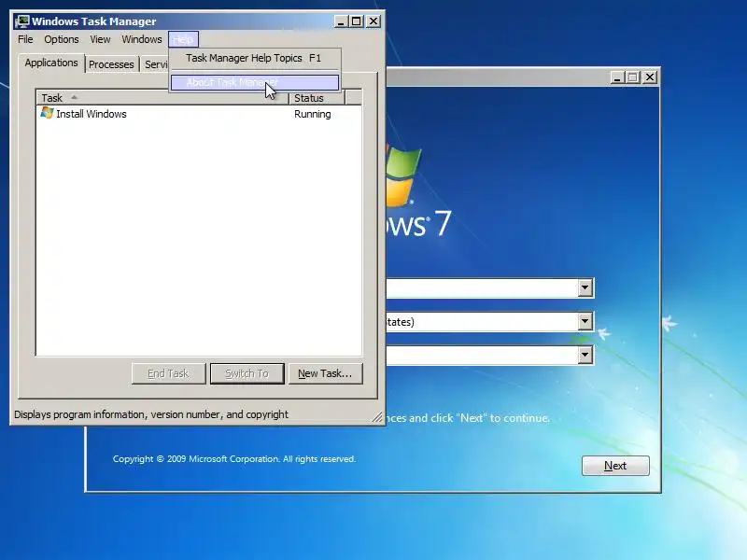Screen dimensions: 747x560
Task: Click the New Task... button
Action: coord(325,374)
